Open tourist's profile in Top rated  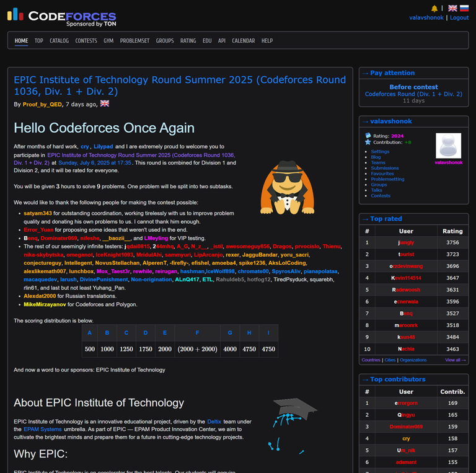tap(406, 254)
